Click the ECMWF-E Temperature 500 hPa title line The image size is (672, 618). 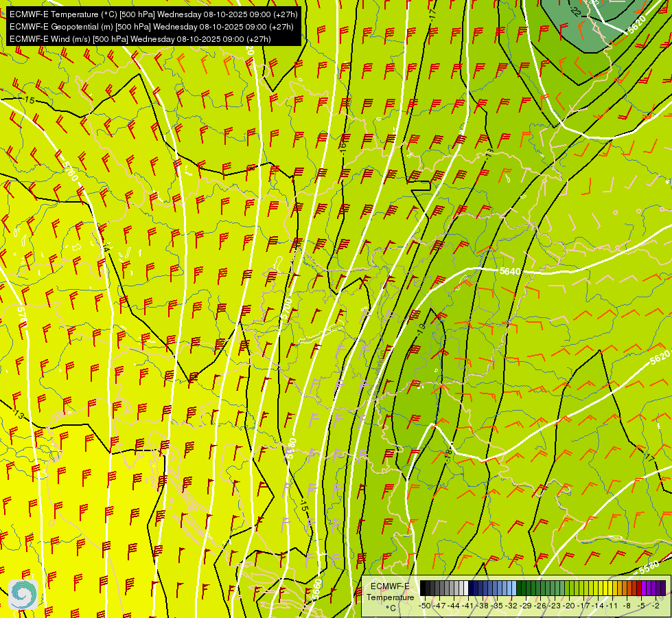[x=153, y=14]
